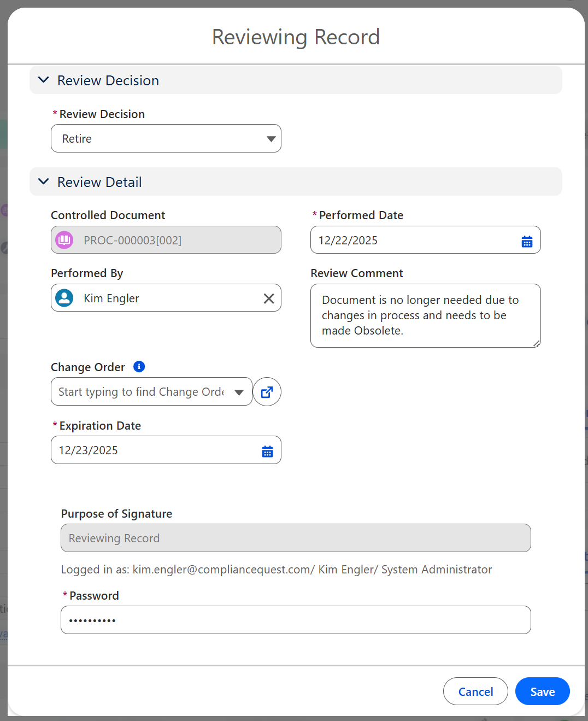
Task: Click the Change Order external link icon
Action: coord(267,392)
